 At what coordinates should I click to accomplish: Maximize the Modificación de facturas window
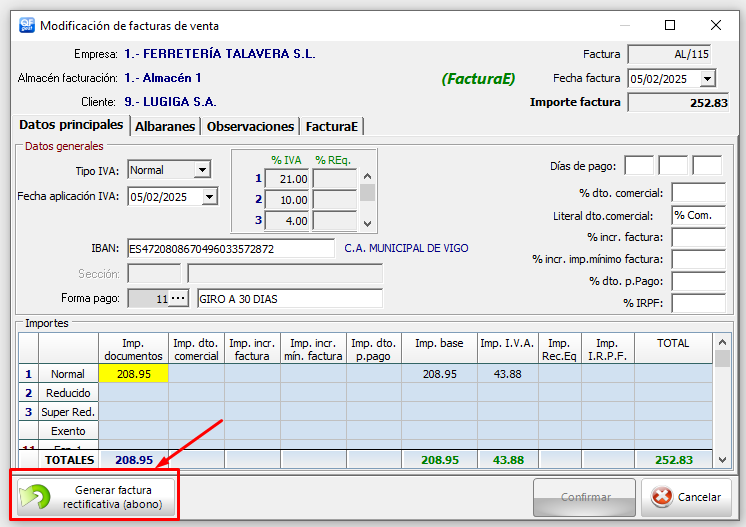pos(670,25)
